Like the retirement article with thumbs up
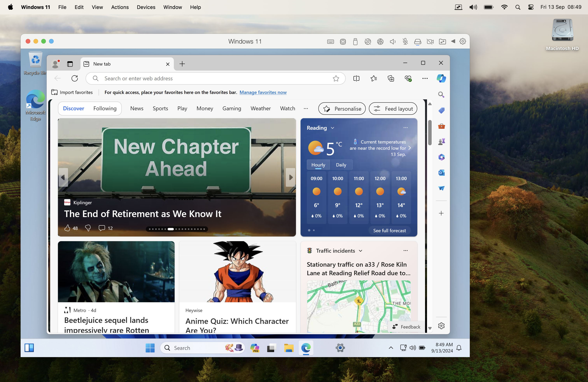 coord(68,228)
